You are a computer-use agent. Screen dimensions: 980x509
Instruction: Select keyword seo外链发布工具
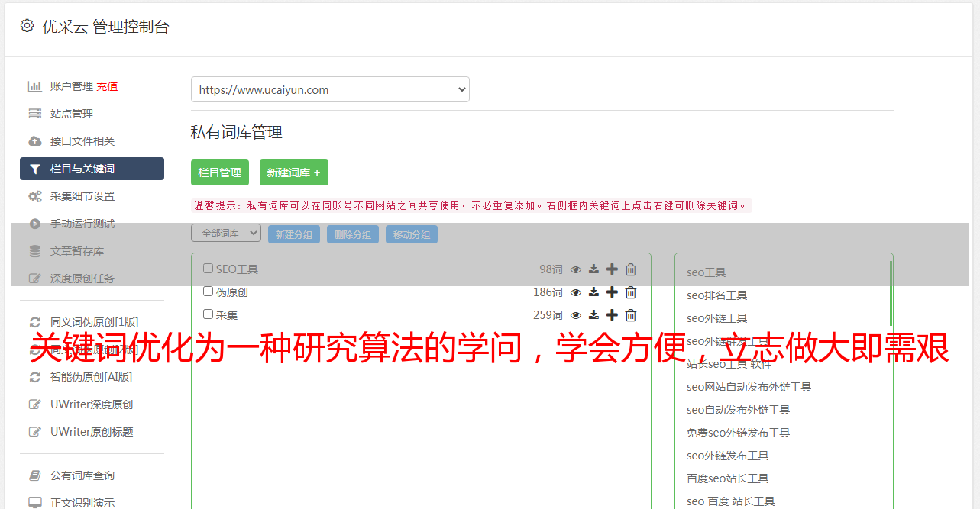(x=728, y=456)
